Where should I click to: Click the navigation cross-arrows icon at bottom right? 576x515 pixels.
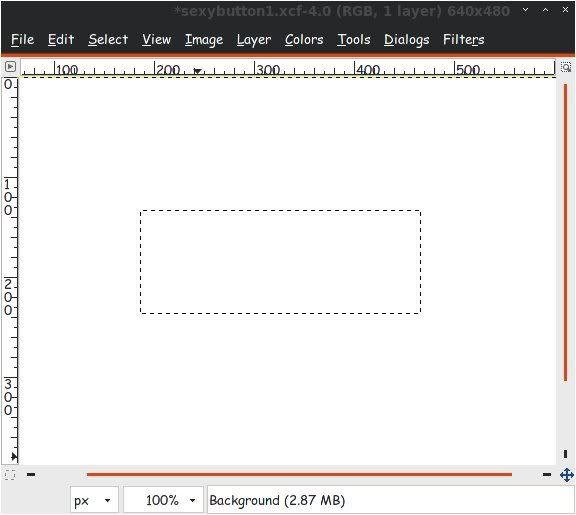(567, 475)
